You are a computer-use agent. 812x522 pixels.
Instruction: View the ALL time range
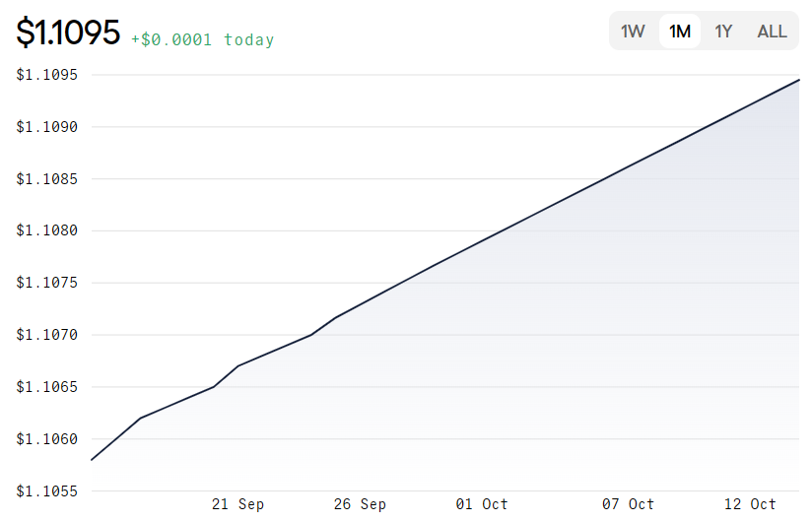[772, 32]
